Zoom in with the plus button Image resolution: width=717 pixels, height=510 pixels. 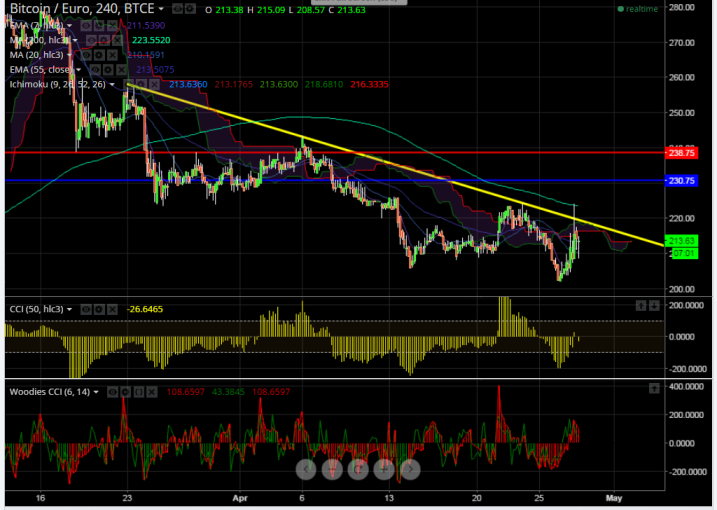click(x=384, y=469)
